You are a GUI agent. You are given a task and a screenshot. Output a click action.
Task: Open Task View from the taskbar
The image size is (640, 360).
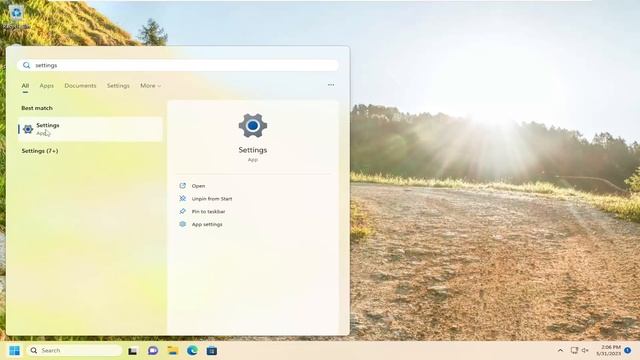pyautogui.click(x=133, y=351)
